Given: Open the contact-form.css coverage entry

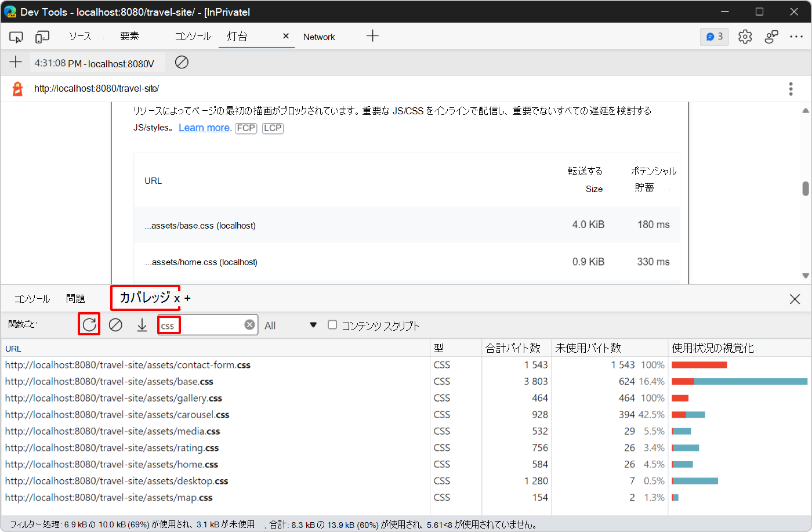Looking at the screenshot, I should point(127,364).
